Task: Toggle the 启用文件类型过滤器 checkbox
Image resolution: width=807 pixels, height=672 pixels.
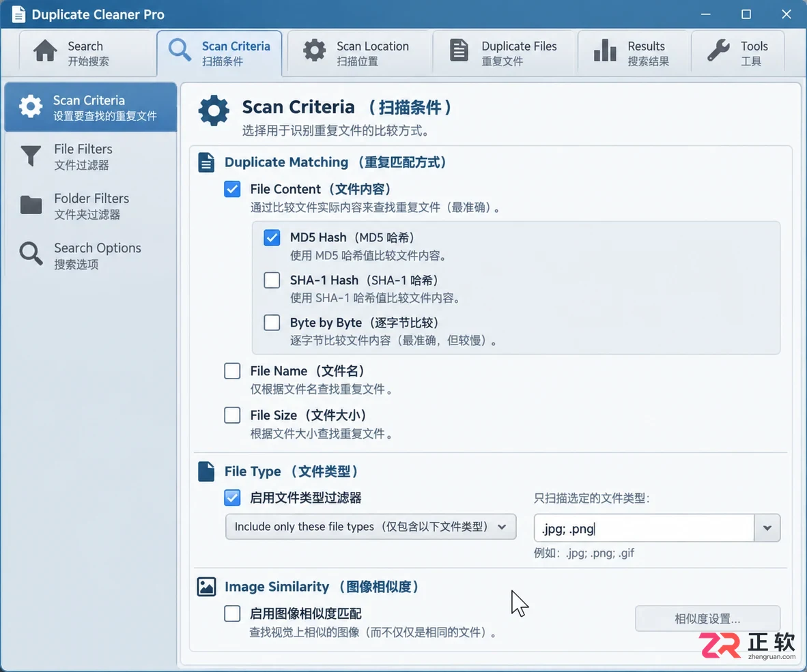Action: (232, 498)
